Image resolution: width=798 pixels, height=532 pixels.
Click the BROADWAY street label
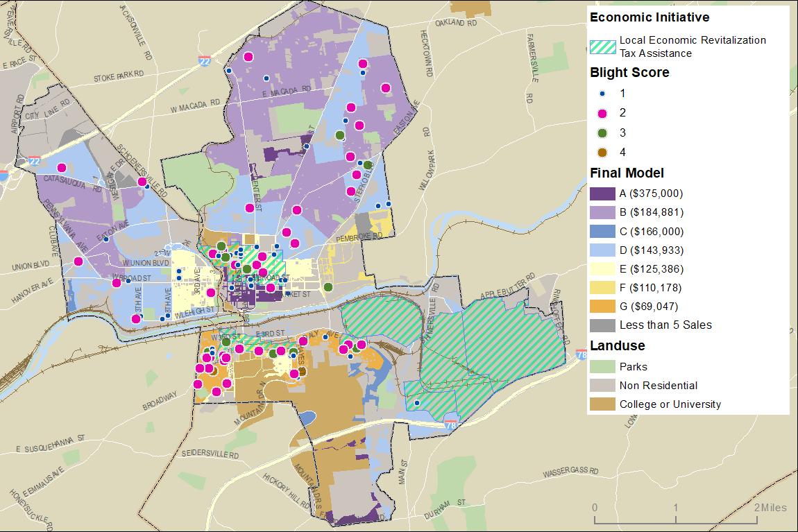click(x=160, y=401)
